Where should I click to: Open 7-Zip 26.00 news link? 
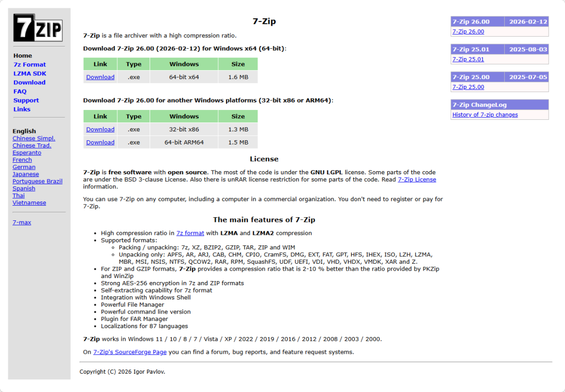click(x=468, y=31)
